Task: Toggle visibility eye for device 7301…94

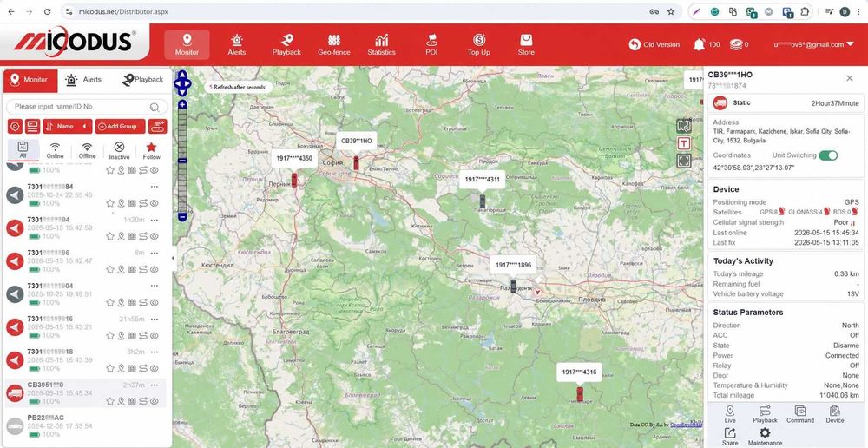Action: (x=155, y=236)
